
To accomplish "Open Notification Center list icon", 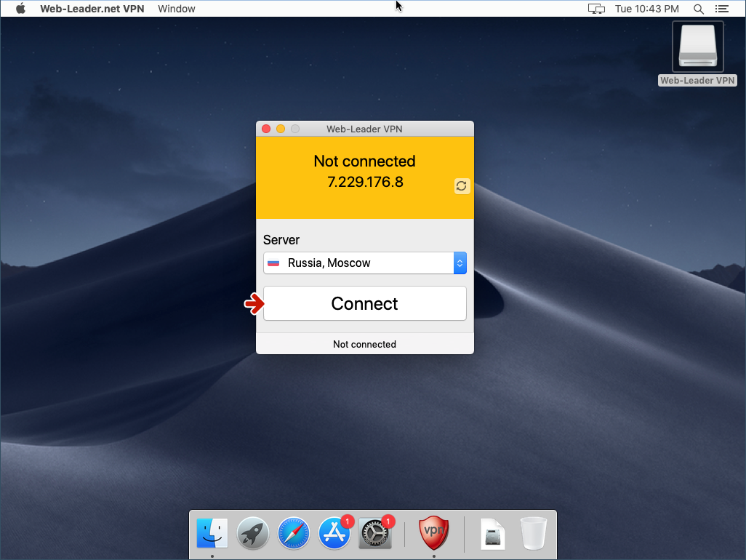I will click(x=722, y=9).
